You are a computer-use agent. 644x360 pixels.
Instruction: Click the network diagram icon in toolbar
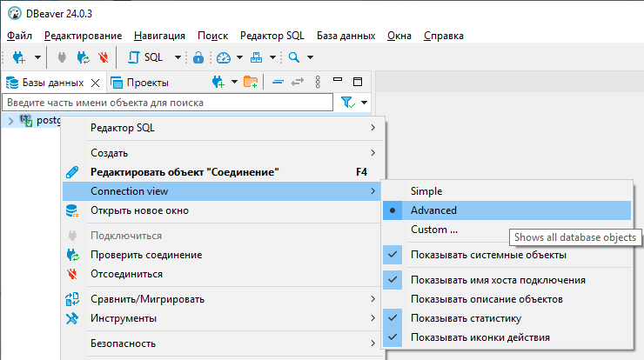click(256, 57)
